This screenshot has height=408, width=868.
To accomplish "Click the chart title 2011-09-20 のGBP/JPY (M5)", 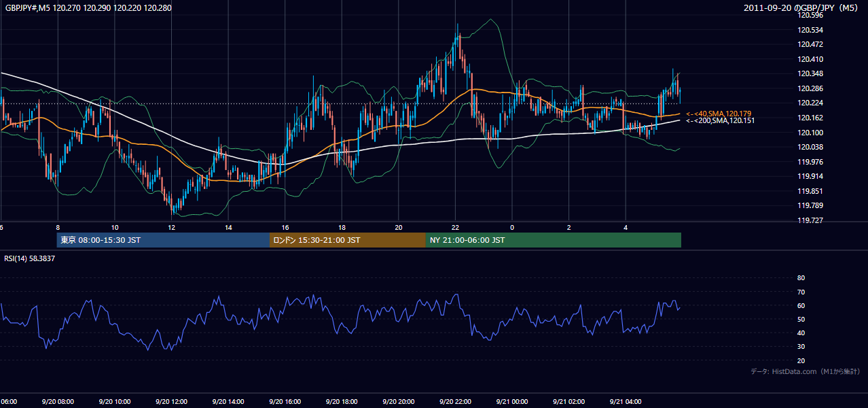I will 801,7.
